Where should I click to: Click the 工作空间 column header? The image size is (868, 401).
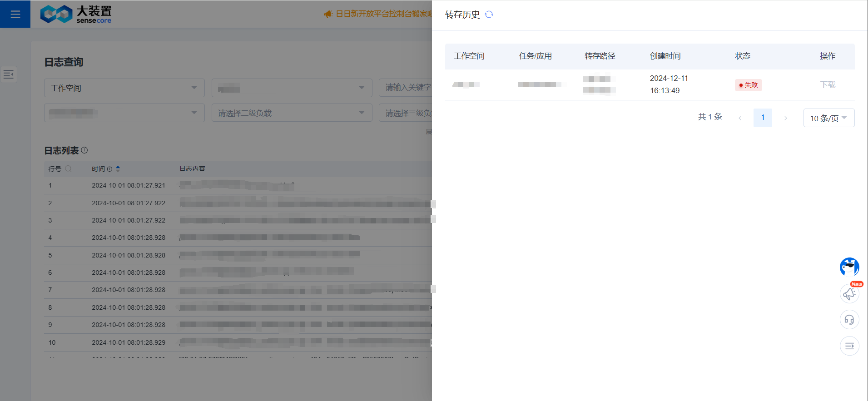pos(469,56)
